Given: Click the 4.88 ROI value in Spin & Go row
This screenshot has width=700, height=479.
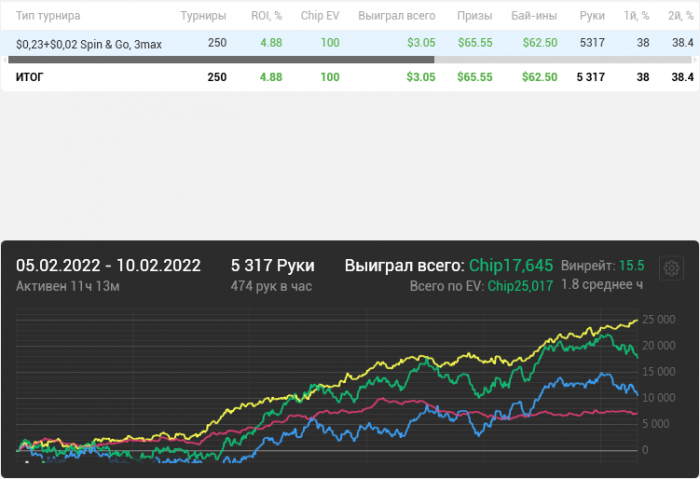Looking at the screenshot, I should pyautogui.click(x=271, y=43).
